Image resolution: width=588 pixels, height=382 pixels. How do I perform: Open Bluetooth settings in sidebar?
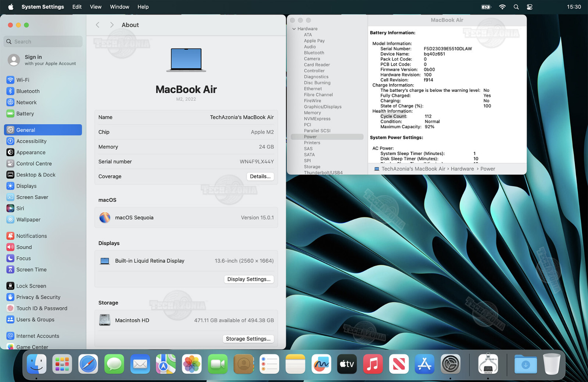pyautogui.click(x=43, y=91)
